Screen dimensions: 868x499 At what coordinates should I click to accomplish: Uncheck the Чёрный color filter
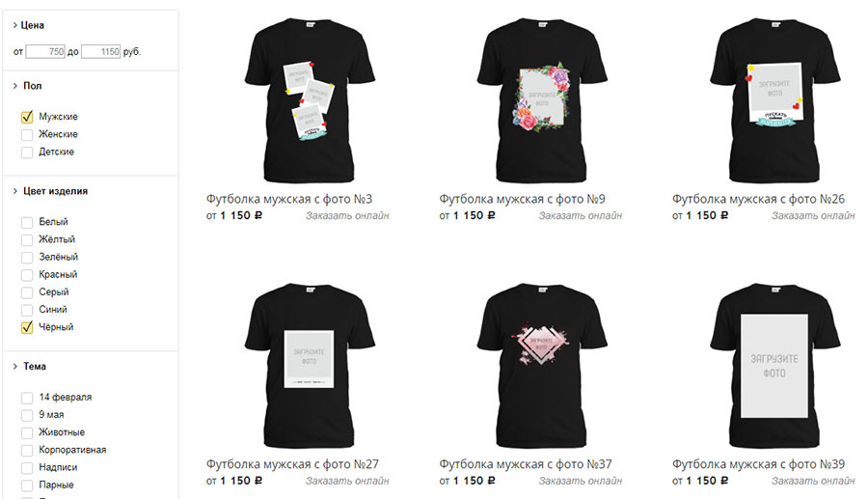click(27, 327)
